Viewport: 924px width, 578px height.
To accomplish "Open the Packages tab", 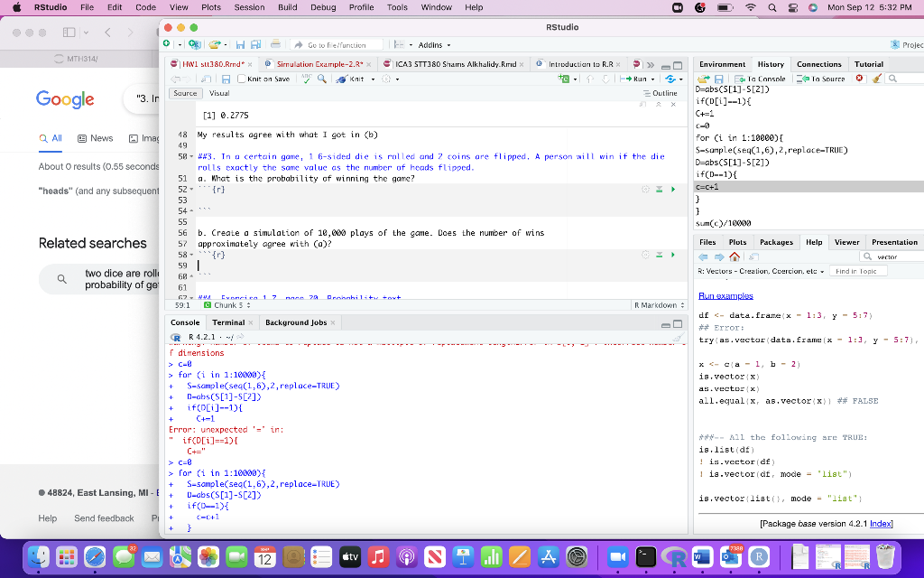I will coord(776,242).
